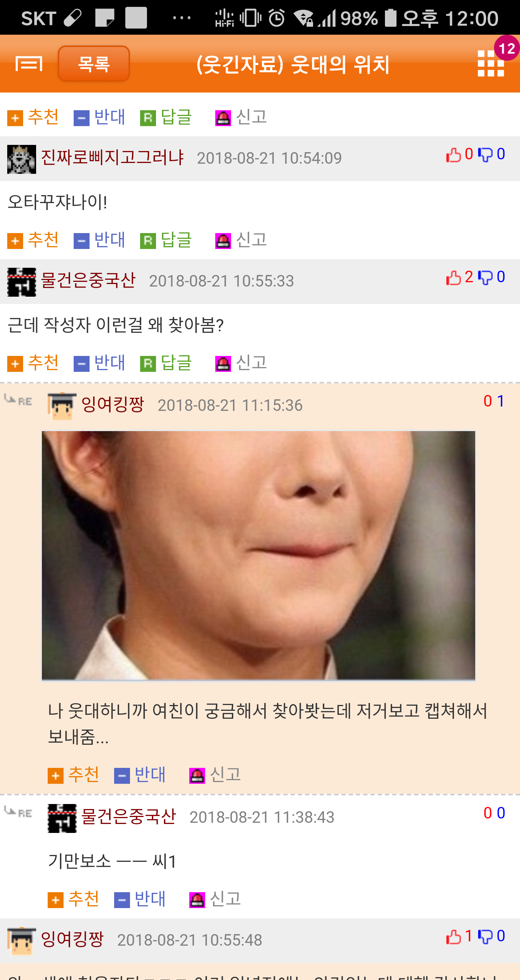
Task: Report the 근데 작성자 이런걸 왜 찾아봄? comment
Action: tap(241, 362)
